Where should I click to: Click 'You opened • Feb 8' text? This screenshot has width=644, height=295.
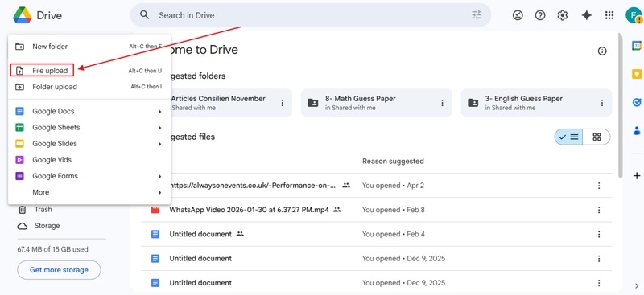pyautogui.click(x=393, y=210)
